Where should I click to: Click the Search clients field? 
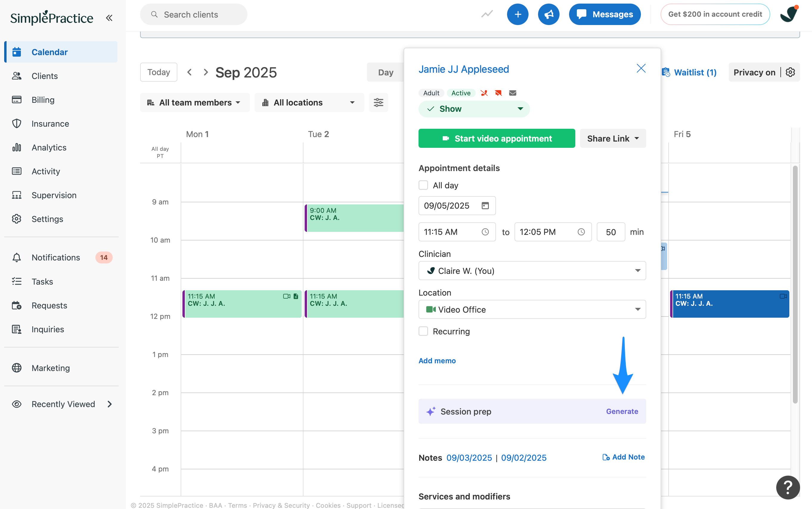193,14
